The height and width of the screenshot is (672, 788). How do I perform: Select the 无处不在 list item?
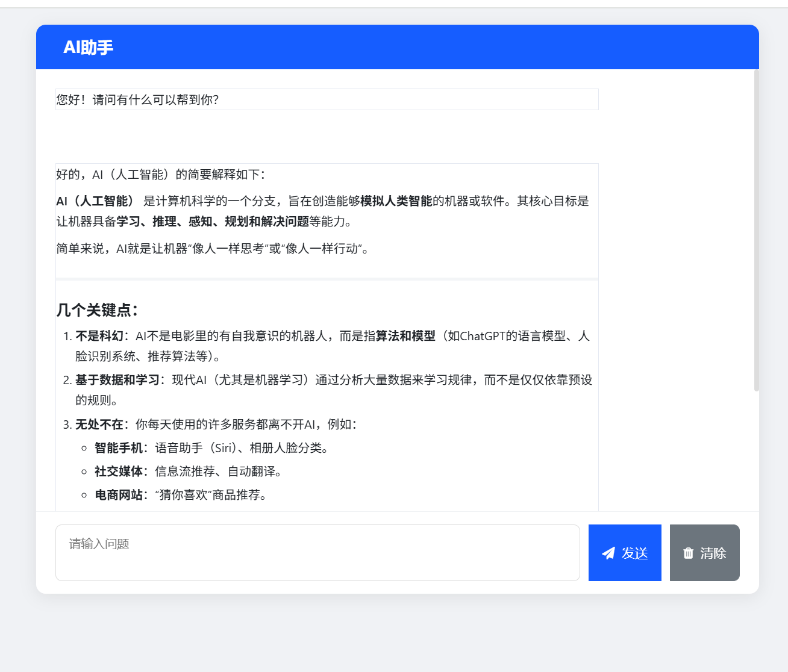99,425
